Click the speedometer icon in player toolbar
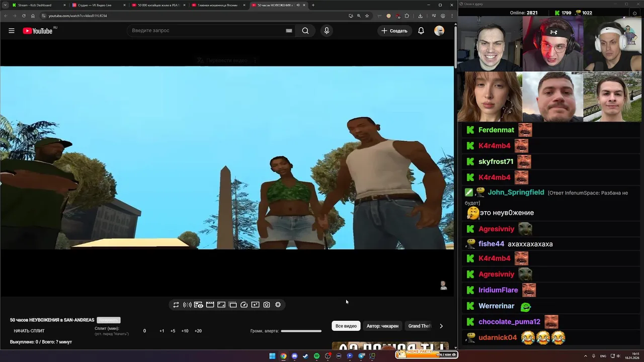Screen dimensions: 644x362 (x=244, y=305)
